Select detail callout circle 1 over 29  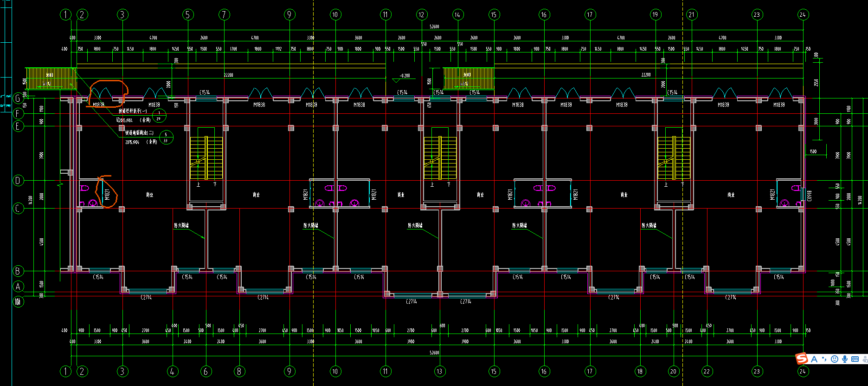(x=159, y=116)
